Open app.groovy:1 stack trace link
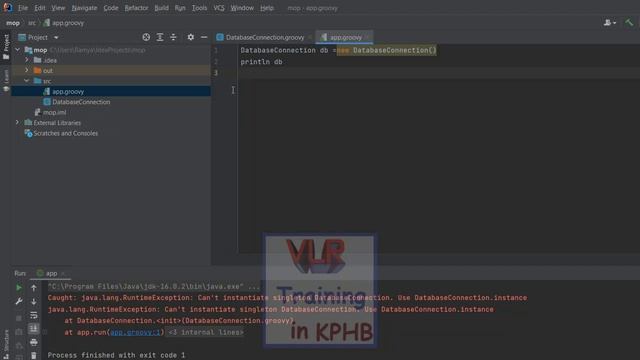Image resolution: width=640 pixels, height=360 pixels. click(x=135, y=332)
